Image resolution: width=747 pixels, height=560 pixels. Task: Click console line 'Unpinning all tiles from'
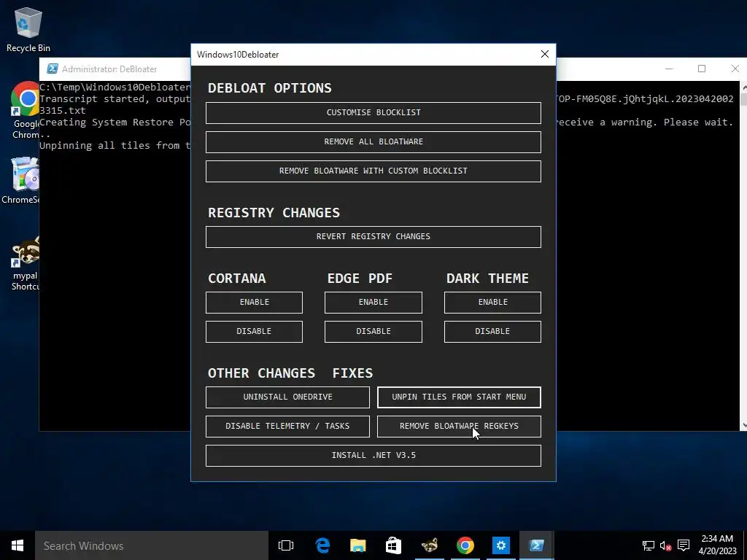pos(115,146)
